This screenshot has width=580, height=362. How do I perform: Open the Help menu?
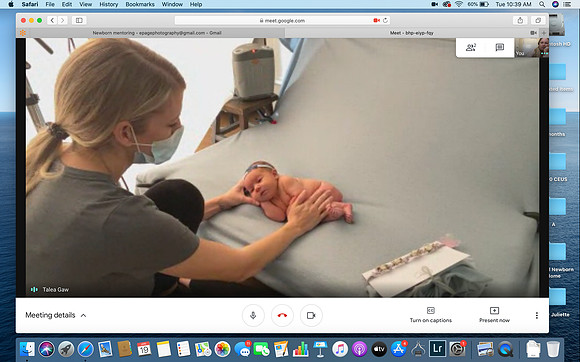196,4
